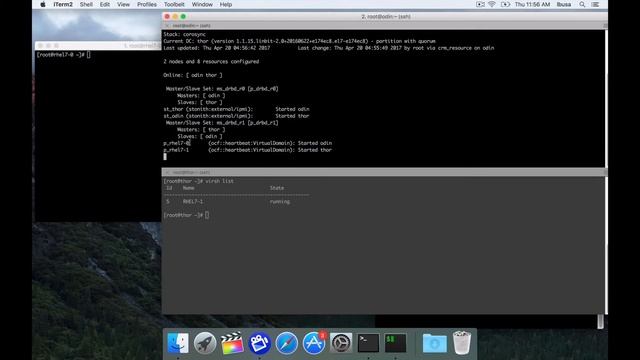
Task: Open System Preferences gear in dock
Action: 341,343
